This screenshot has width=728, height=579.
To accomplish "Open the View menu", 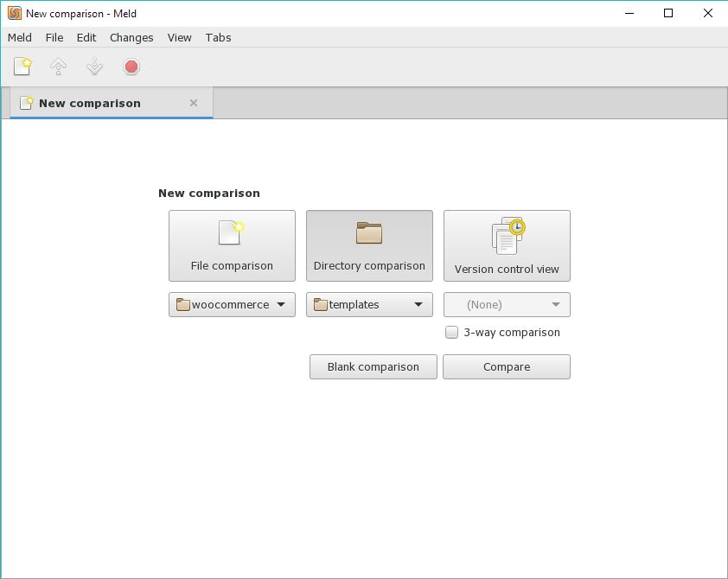I will coord(179,37).
